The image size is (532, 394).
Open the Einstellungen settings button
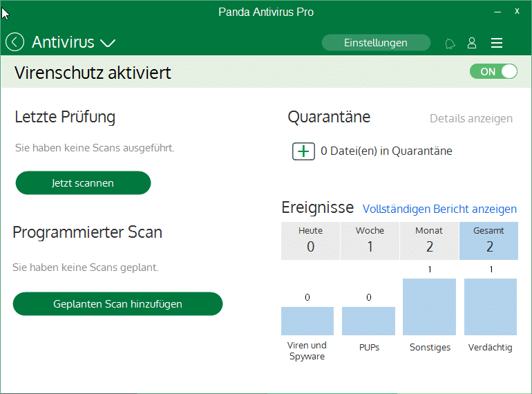tap(376, 43)
